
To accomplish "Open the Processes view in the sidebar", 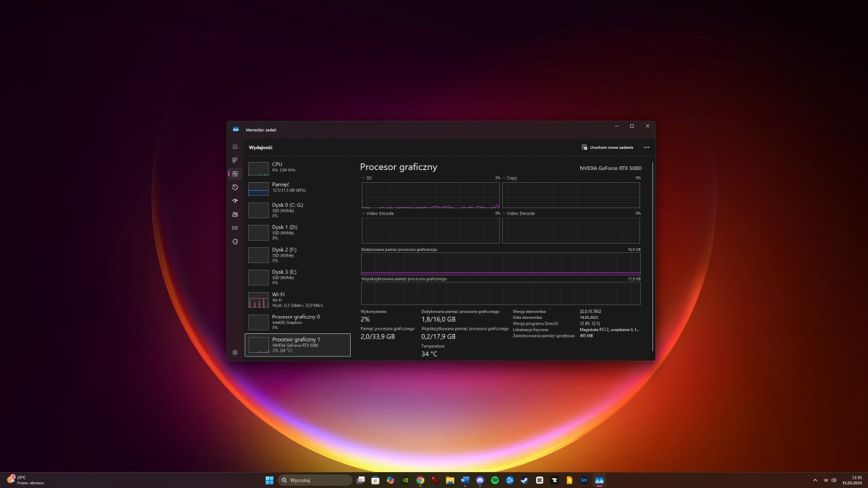I will (234, 160).
